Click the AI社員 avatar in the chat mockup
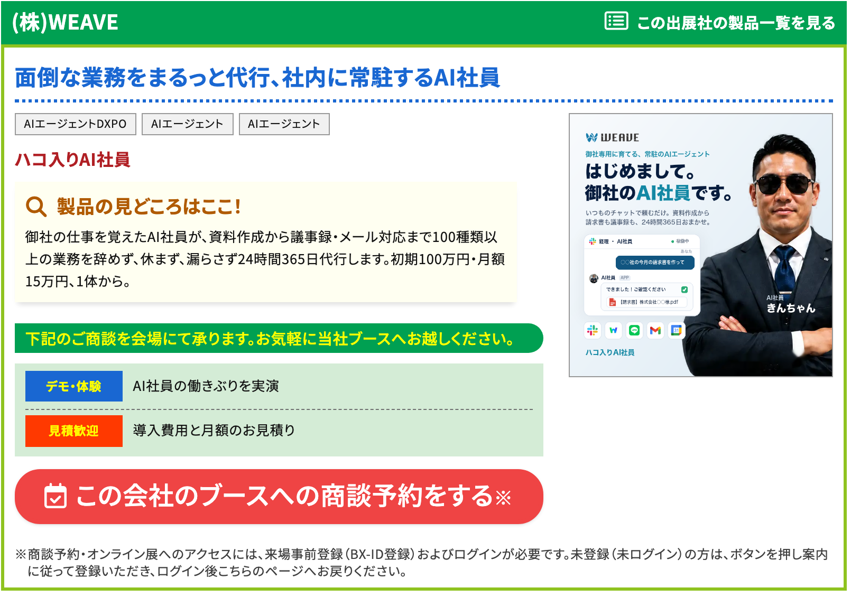Viewport: 851px width, 616px height. click(x=594, y=278)
